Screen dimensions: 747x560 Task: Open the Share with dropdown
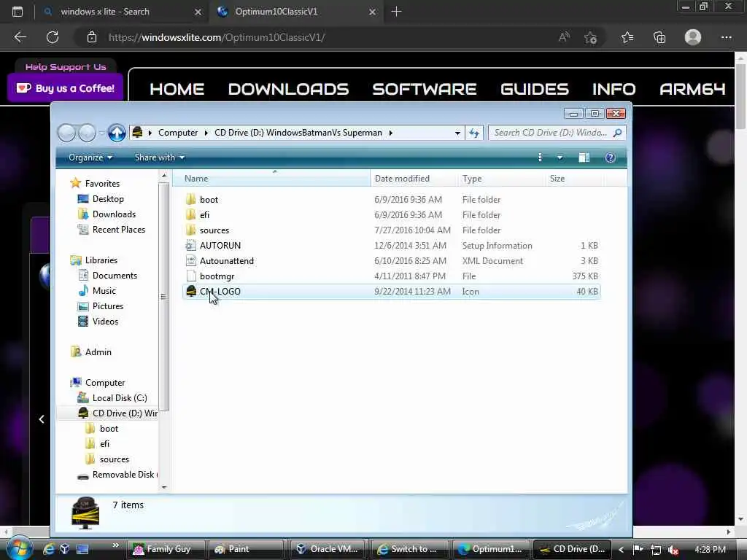pos(159,157)
